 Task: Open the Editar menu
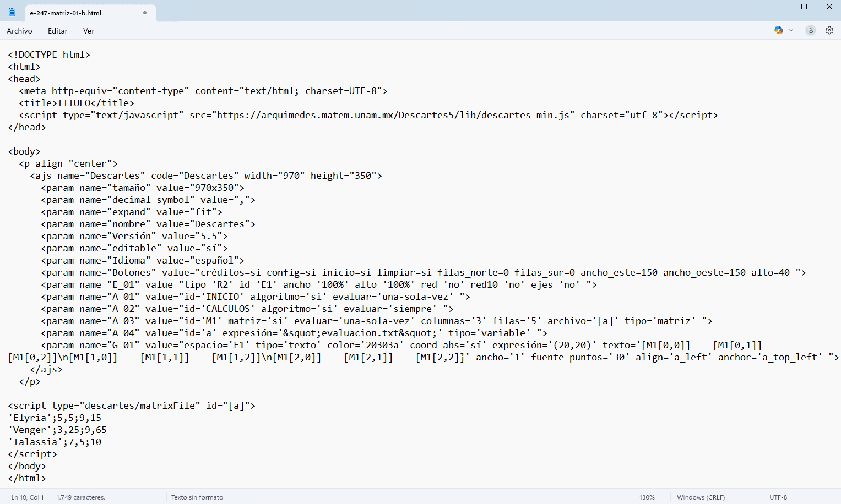(57, 31)
